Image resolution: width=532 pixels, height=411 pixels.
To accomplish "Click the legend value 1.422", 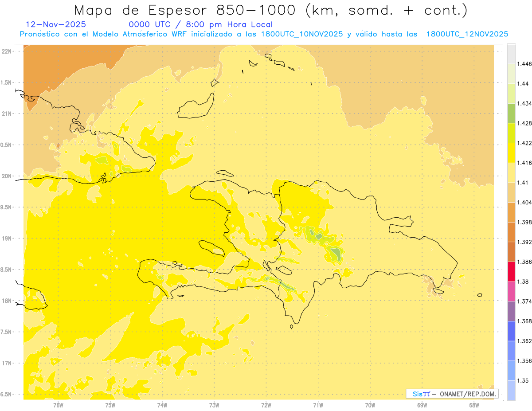I will click(524, 143).
